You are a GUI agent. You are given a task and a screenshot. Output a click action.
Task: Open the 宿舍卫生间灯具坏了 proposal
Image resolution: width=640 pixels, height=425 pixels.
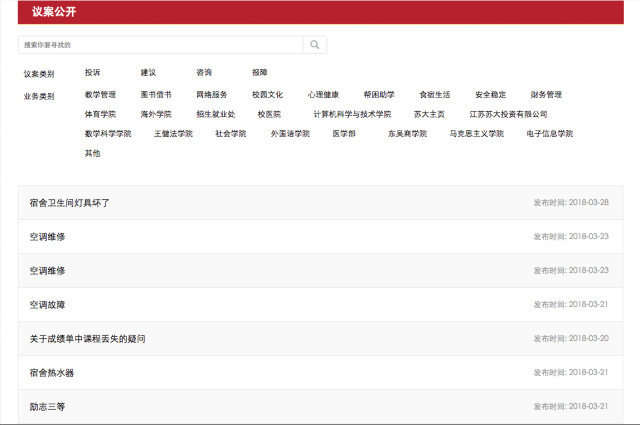tap(69, 203)
